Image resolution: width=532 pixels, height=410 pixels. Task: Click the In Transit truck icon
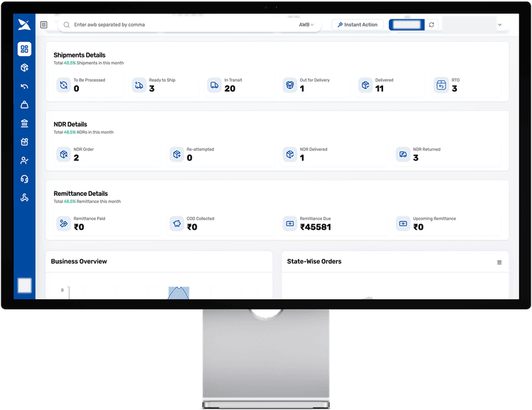(x=214, y=85)
